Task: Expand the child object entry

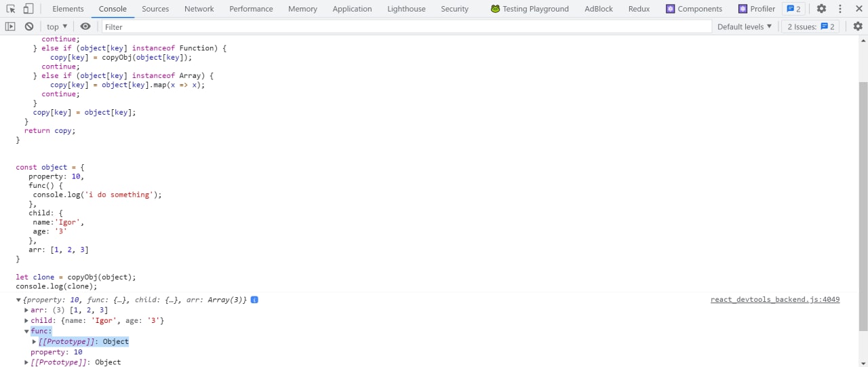Action: (26, 320)
